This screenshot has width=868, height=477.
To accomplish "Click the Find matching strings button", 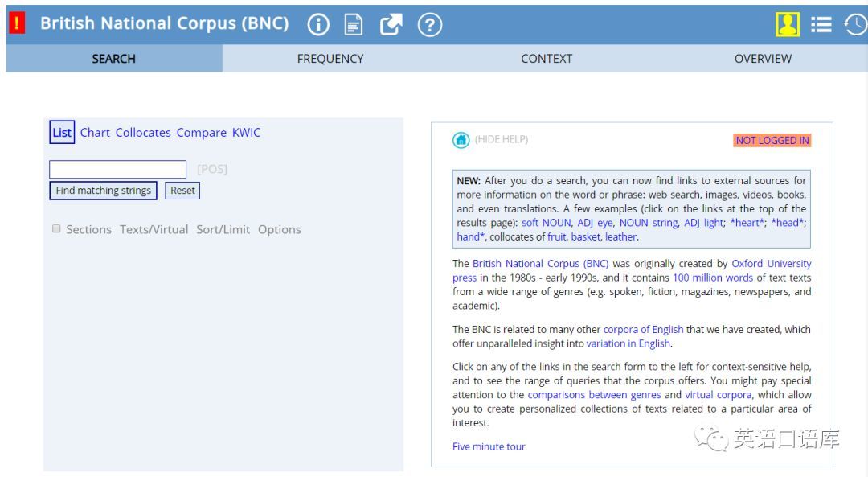I will pos(103,191).
